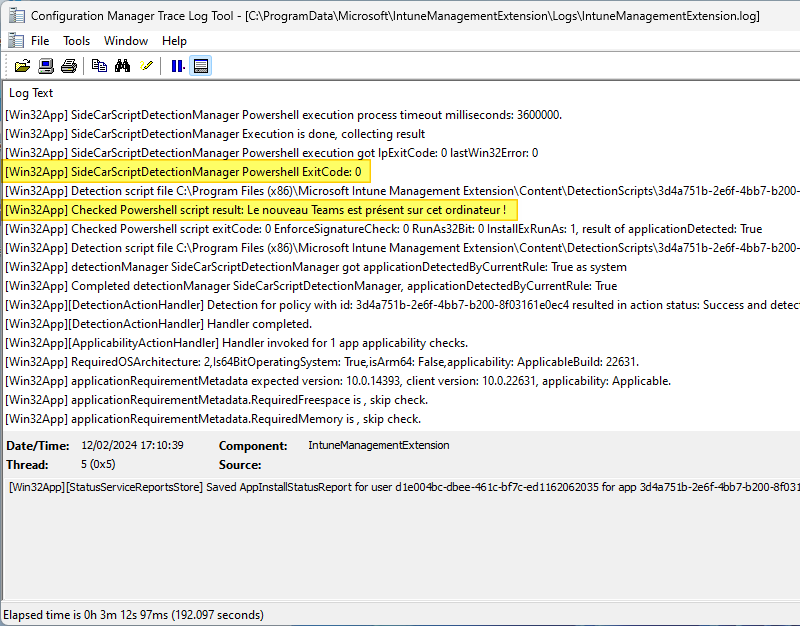This screenshot has width=800, height=626.
Task: Click the trace icon left of the File menu
Action: coord(16,40)
